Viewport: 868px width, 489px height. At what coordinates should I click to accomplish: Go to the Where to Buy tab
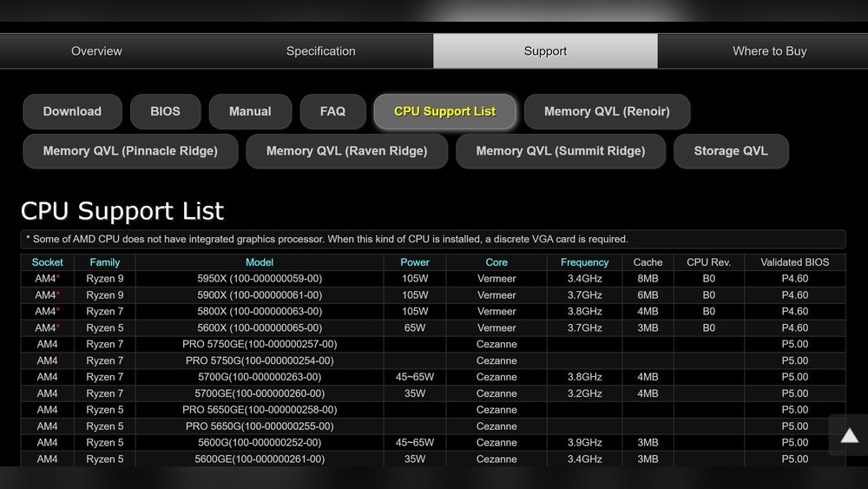tap(769, 51)
